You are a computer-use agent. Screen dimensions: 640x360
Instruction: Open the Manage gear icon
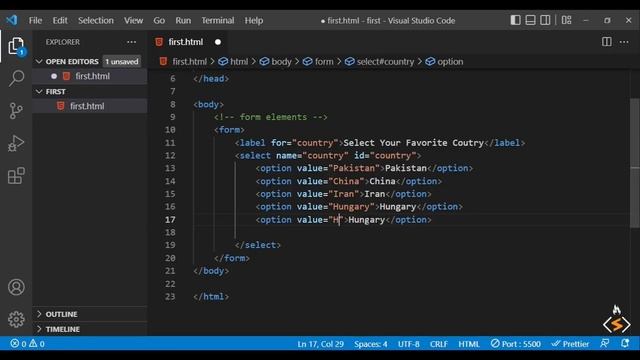tap(16, 319)
